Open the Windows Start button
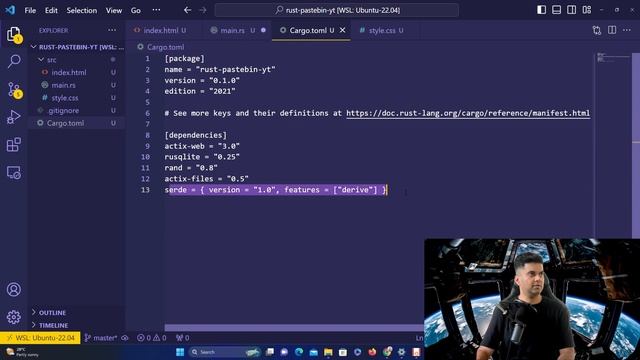The width and height of the screenshot is (640, 360). click(x=180, y=352)
